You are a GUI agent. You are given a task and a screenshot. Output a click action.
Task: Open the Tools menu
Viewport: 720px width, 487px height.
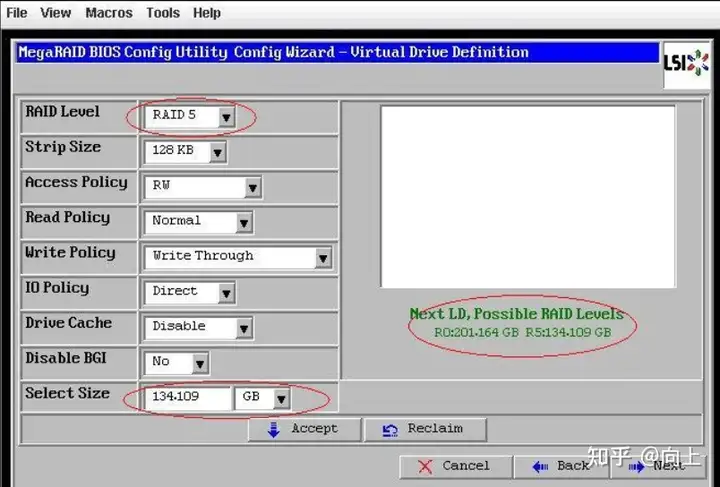pos(163,13)
